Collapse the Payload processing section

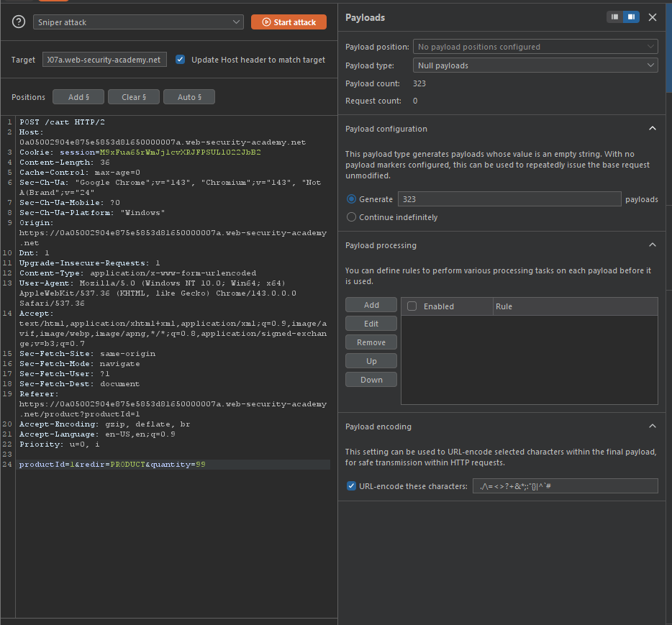(x=653, y=245)
